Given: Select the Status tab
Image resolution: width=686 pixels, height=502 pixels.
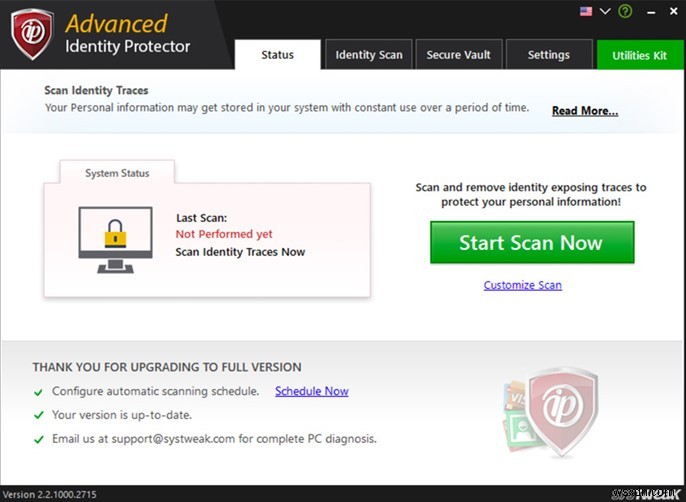Looking at the screenshot, I should click(277, 55).
